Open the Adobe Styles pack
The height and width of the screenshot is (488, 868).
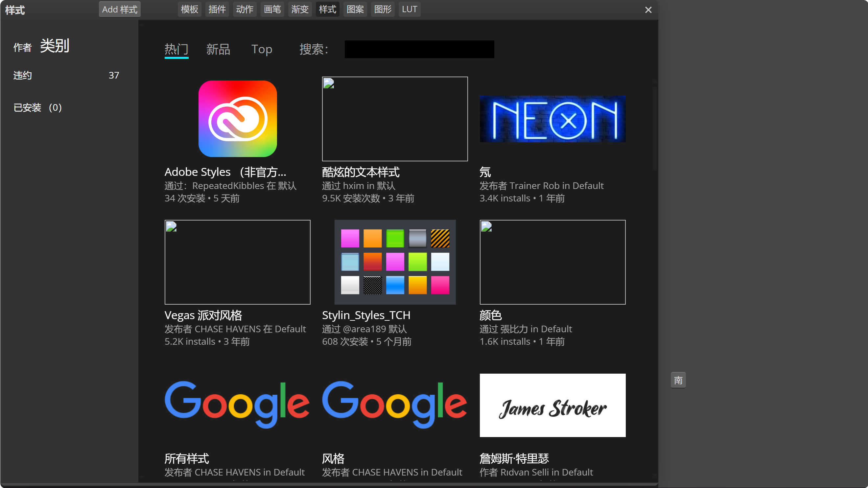pyautogui.click(x=237, y=119)
